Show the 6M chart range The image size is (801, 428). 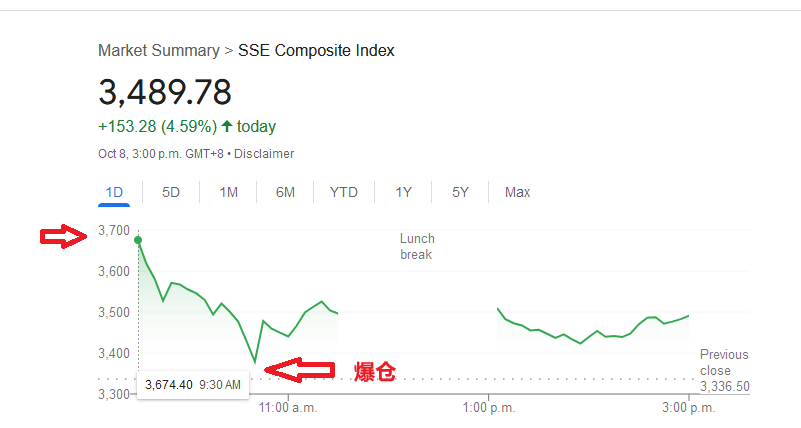tap(285, 192)
